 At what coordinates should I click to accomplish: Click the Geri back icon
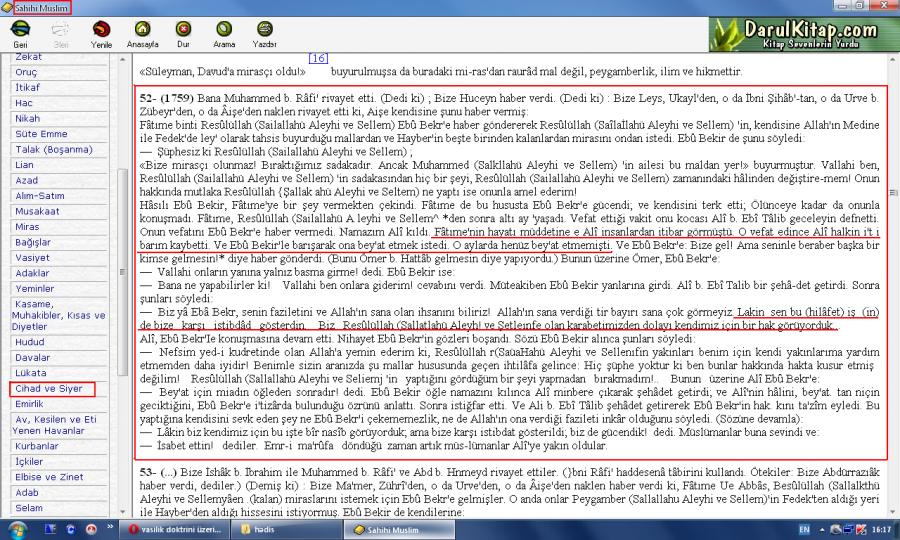[x=19, y=30]
